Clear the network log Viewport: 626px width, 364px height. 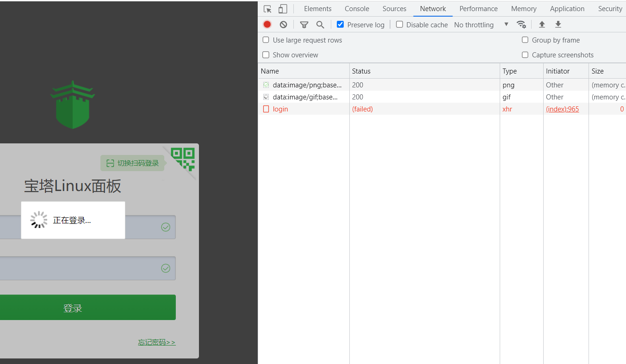click(x=283, y=25)
